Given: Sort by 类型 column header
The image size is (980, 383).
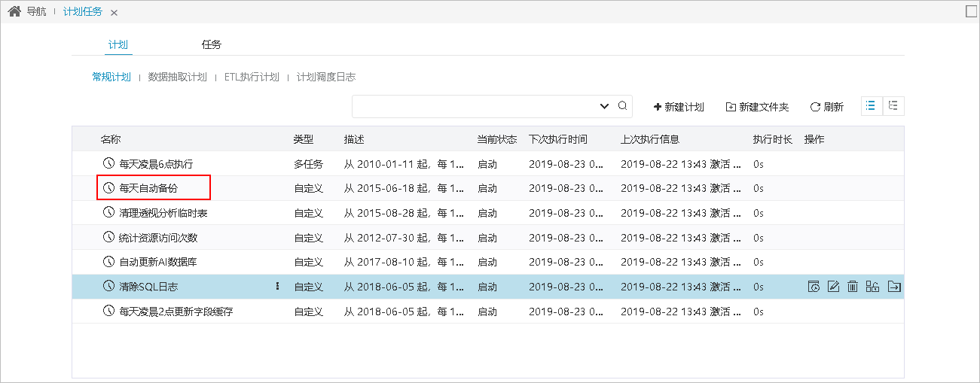Looking at the screenshot, I should coord(304,139).
